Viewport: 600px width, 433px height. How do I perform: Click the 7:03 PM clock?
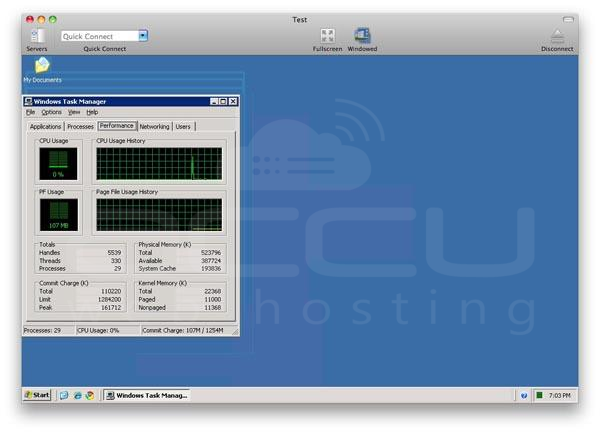coord(559,396)
